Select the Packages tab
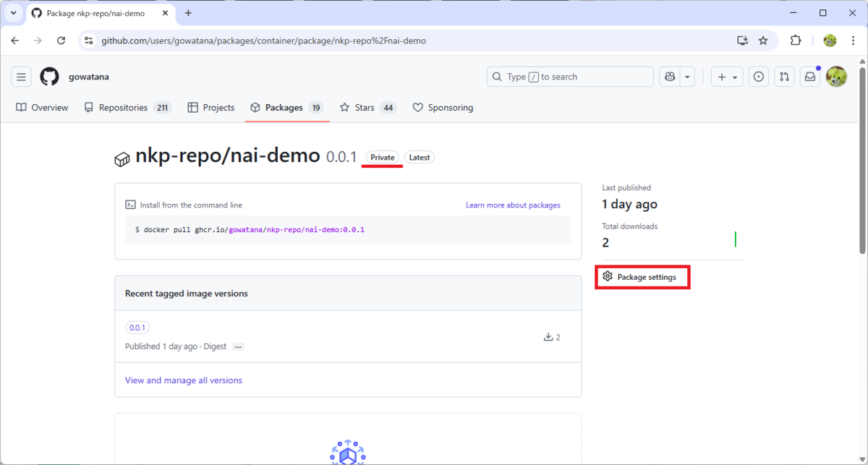This screenshot has width=868, height=465. 286,108
